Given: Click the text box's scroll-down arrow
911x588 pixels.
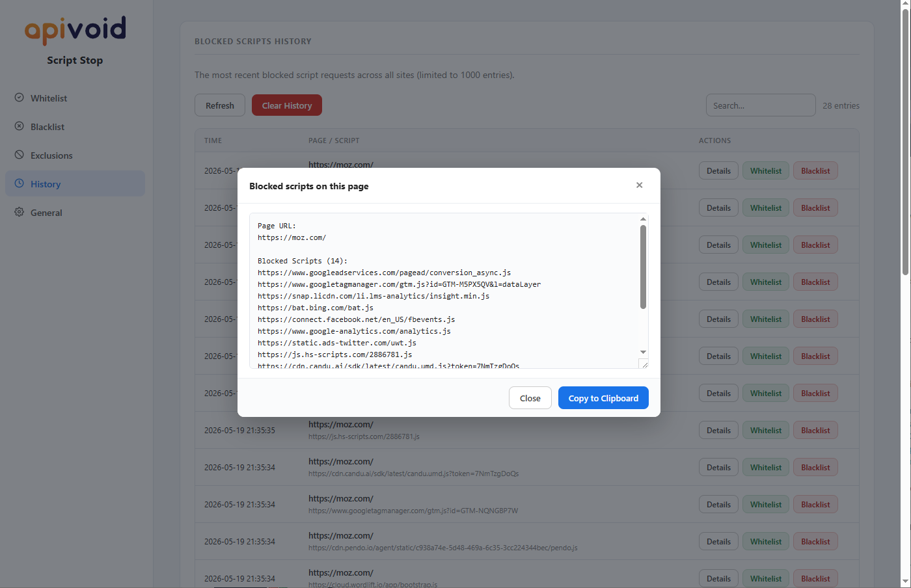Looking at the screenshot, I should pos(643,352).
